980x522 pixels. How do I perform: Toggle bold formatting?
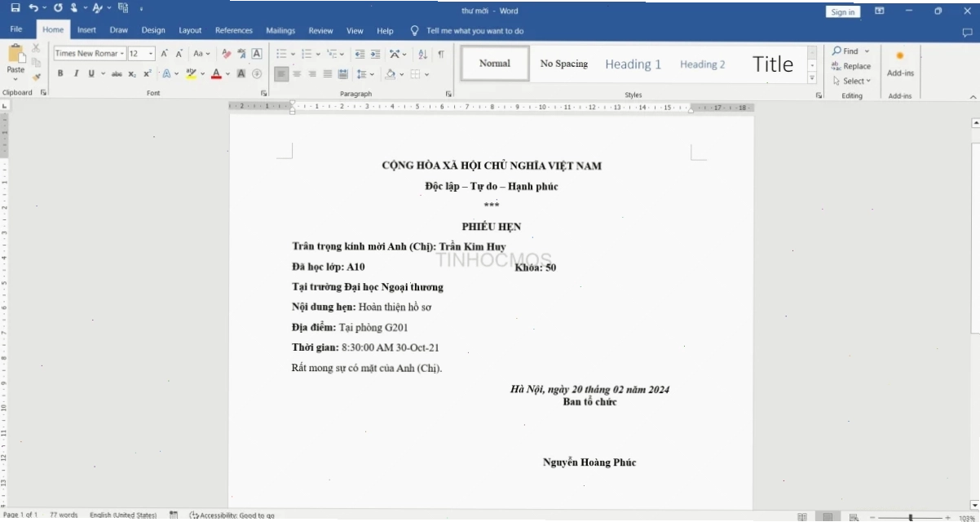pyautogui.click(x=60, y=73)
